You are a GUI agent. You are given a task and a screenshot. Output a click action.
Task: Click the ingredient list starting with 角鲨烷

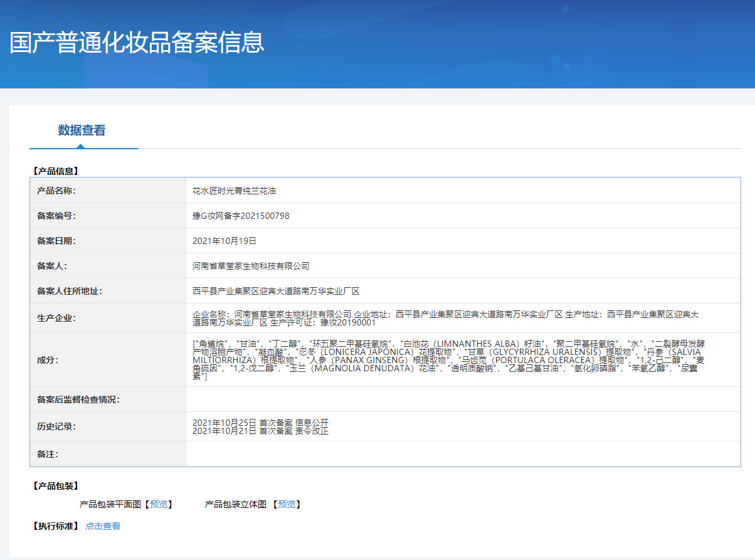coord(448,360)
